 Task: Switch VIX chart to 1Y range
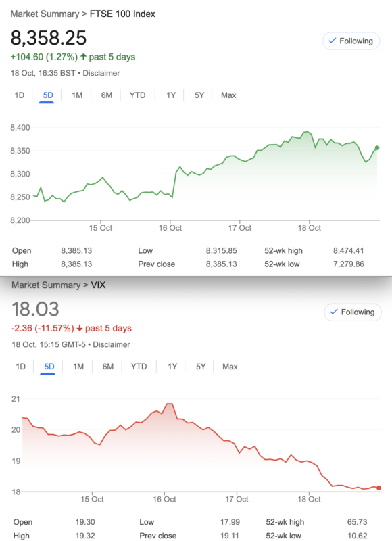(x=172, y=367)
